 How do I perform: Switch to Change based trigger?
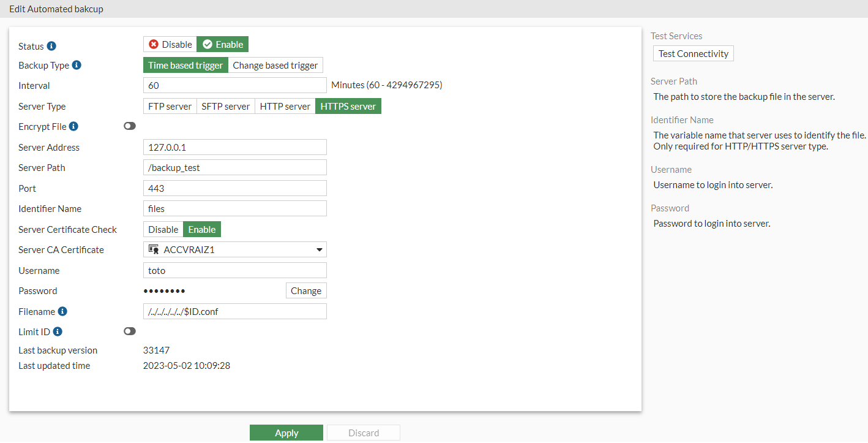tap(275, 65)
